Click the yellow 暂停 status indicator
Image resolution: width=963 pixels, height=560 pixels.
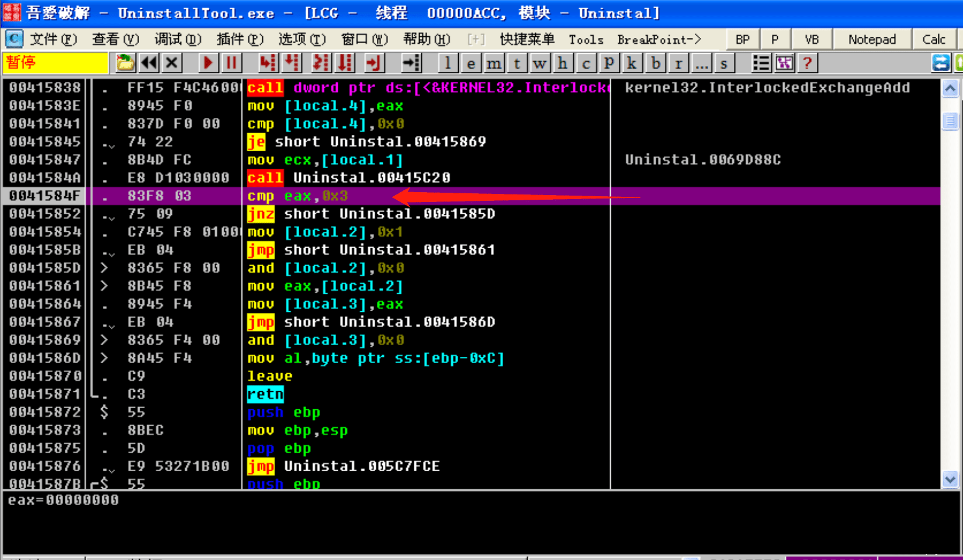(x=56, y=62)
